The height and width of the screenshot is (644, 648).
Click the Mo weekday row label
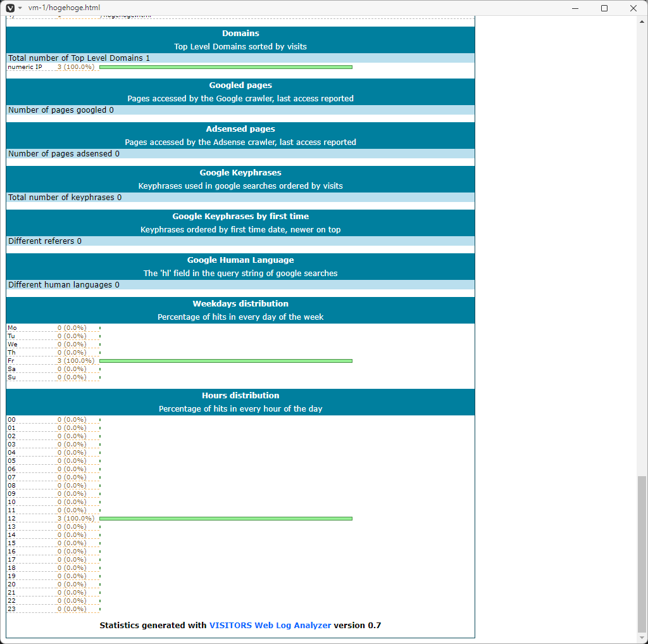tap(12, 327)
